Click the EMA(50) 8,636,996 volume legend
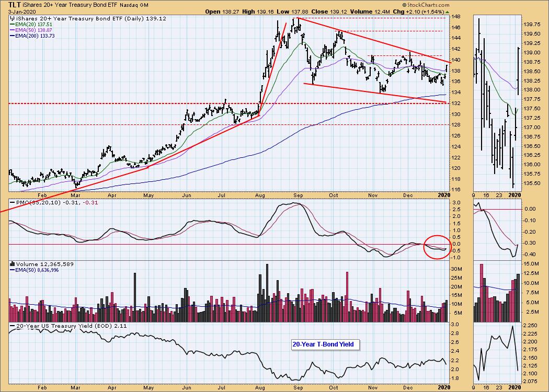The width and height of the screenshot is (549, 392). [35, 270]
